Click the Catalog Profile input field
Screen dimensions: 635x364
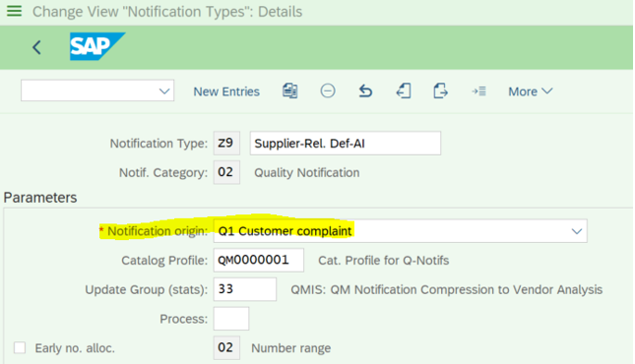pyautogui.click(x=258, y=260)
